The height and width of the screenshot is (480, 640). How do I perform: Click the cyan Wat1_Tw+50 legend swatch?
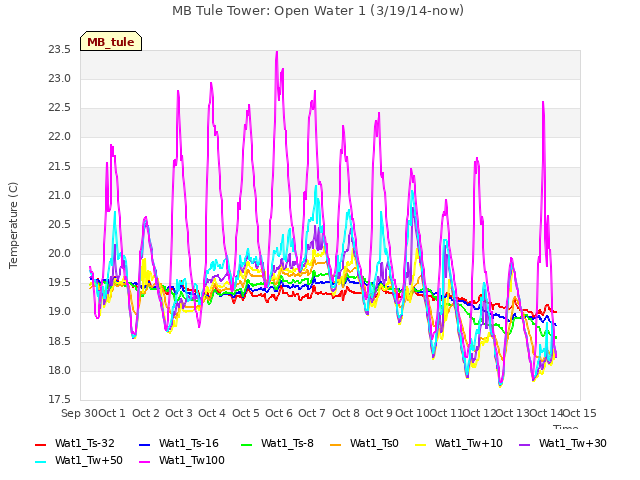[x=41, y=462]
